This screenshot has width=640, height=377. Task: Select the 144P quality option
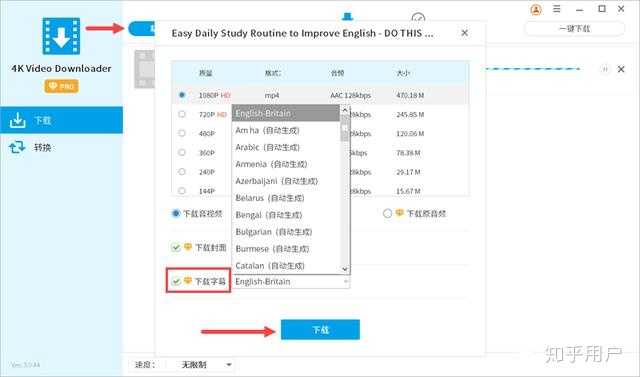tap(182, 191)
